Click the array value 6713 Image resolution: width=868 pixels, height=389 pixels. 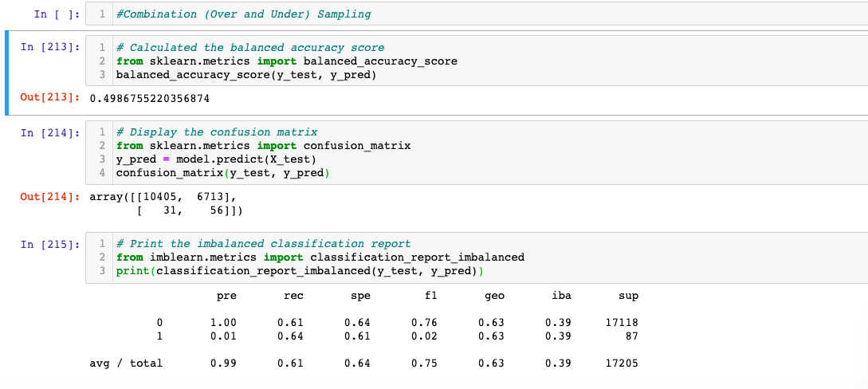point(210,196)
